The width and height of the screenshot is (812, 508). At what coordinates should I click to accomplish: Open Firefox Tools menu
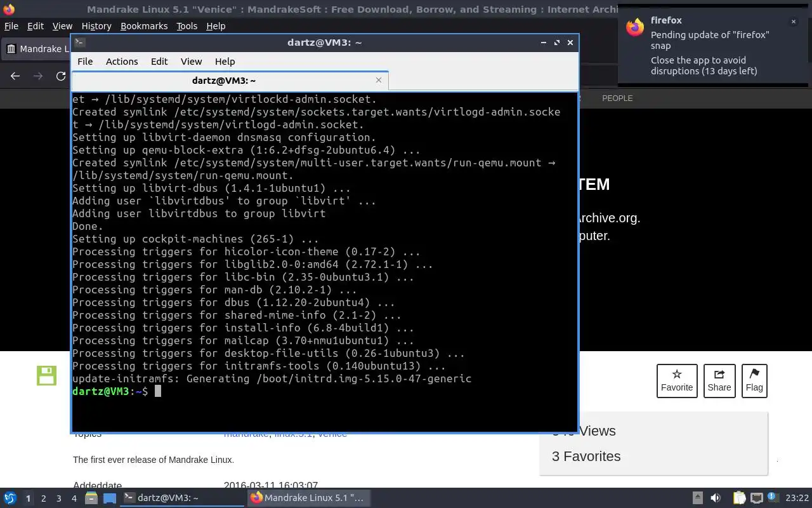[187, 26]
